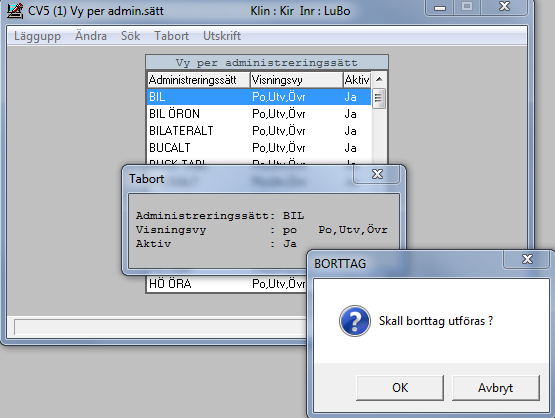Confirm deletion with the OK button
This screenshot has width=555, height=418.
pyautogui.click(x=400, y=388)
